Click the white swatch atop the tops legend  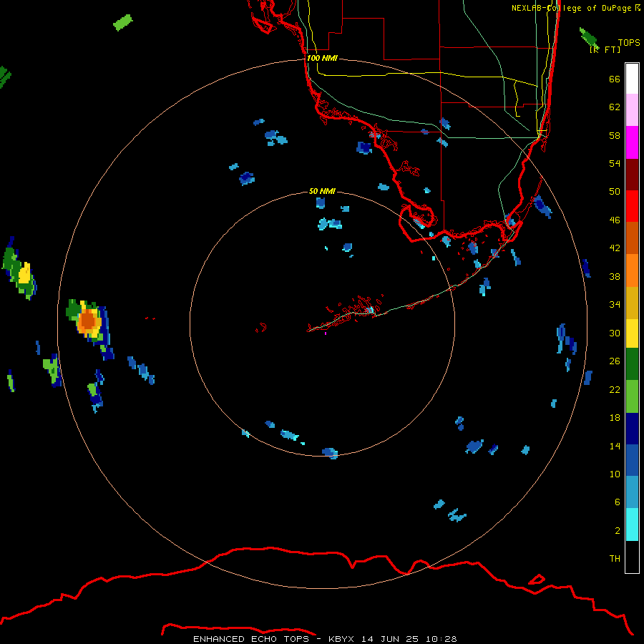click(632, 79)
